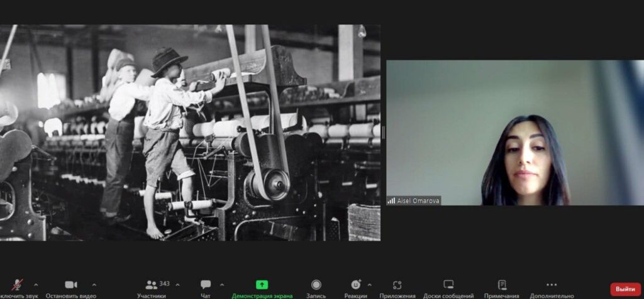The height and width of the screenshot is (299, 644).
Task: Toggle camera with Остановить видео
Action: 71,286
